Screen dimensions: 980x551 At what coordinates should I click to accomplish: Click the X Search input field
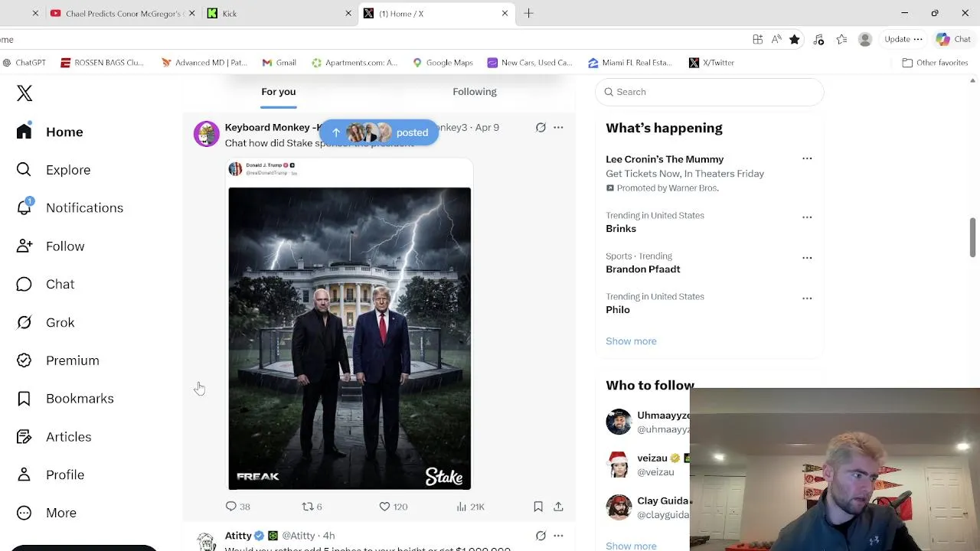click(709, 92)
